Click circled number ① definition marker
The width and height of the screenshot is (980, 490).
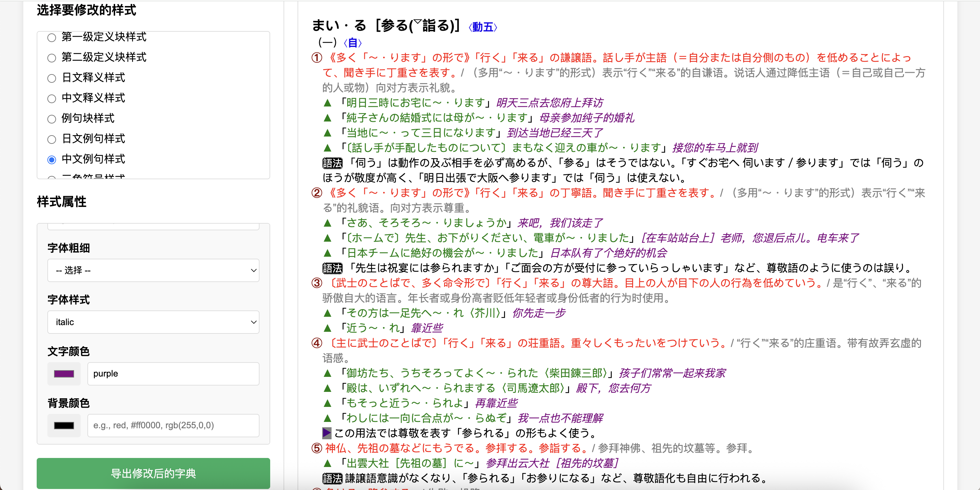coord(317,58)
